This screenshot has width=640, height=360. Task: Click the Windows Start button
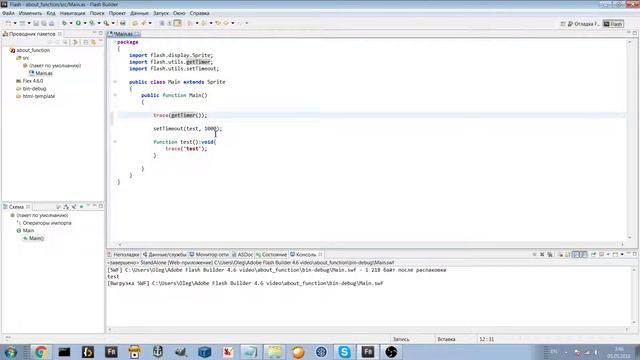(11, 352)
